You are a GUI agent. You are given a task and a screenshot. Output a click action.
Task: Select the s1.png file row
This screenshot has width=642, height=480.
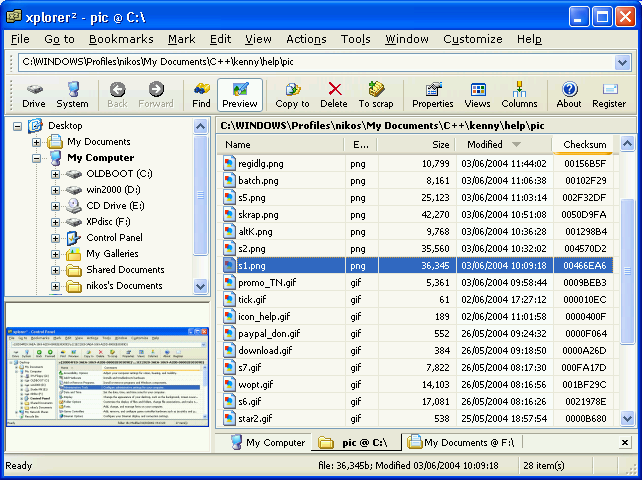tap(418, 265)
